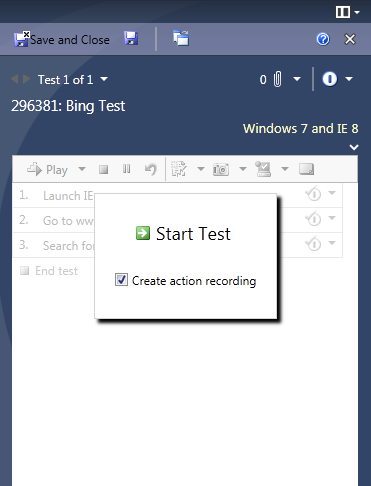Image resolution: width=371 pixels, height=486 pixels.
Task: Click the overlapping windows icon in the top bar
Action: point(181,38)
